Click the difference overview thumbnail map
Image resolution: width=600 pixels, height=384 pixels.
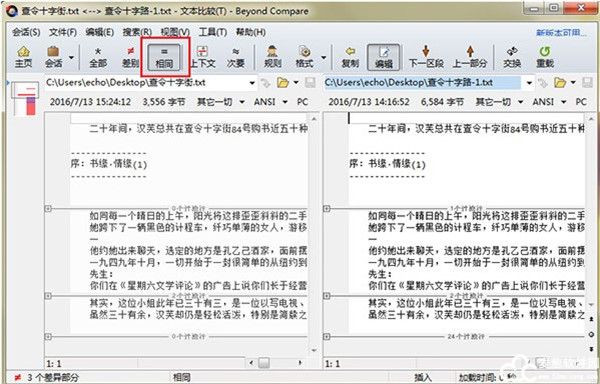(24, 98)
